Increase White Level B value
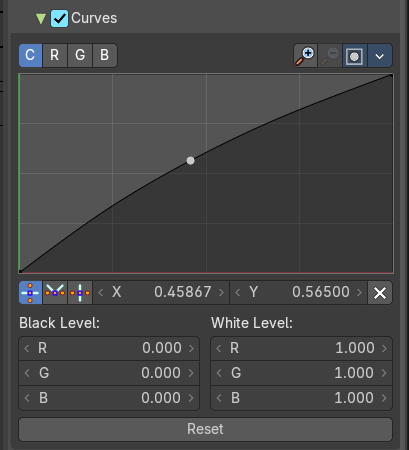 tap(384, 398)
